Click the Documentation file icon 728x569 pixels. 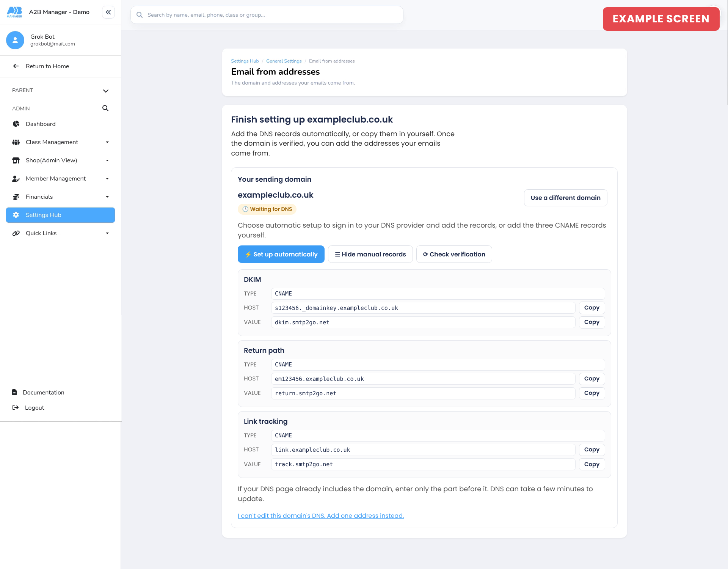click(x=14, y=392)
